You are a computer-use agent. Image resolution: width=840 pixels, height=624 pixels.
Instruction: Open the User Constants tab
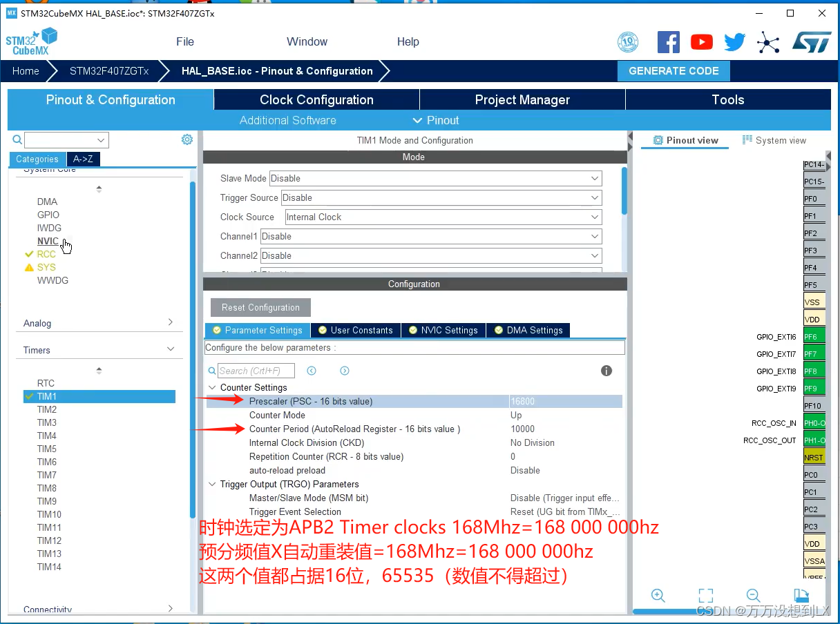[354, 330]
